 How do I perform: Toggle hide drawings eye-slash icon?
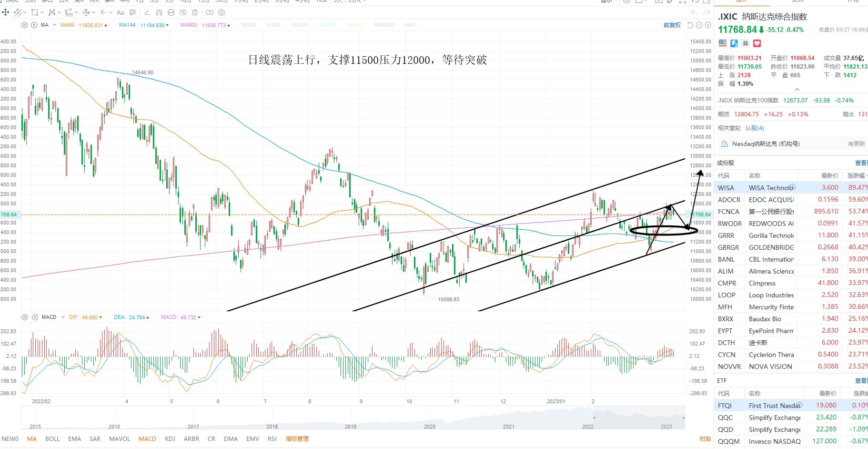pos(183,12)
